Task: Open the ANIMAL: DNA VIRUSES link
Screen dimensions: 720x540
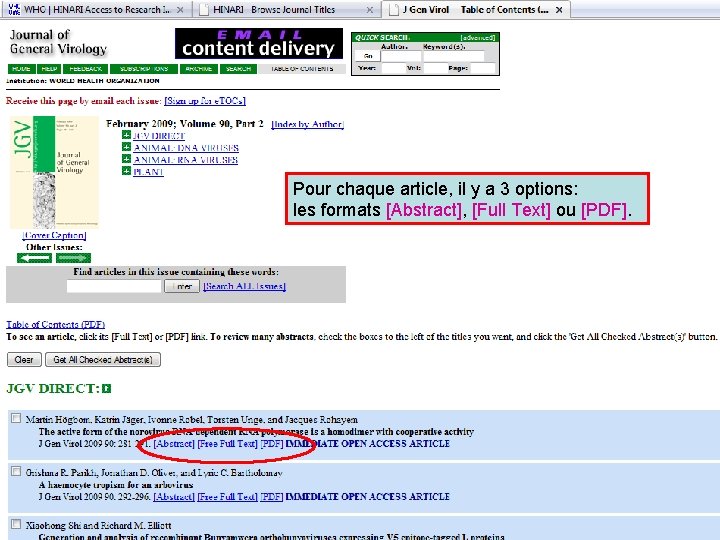Action: (x=186, y=148)
